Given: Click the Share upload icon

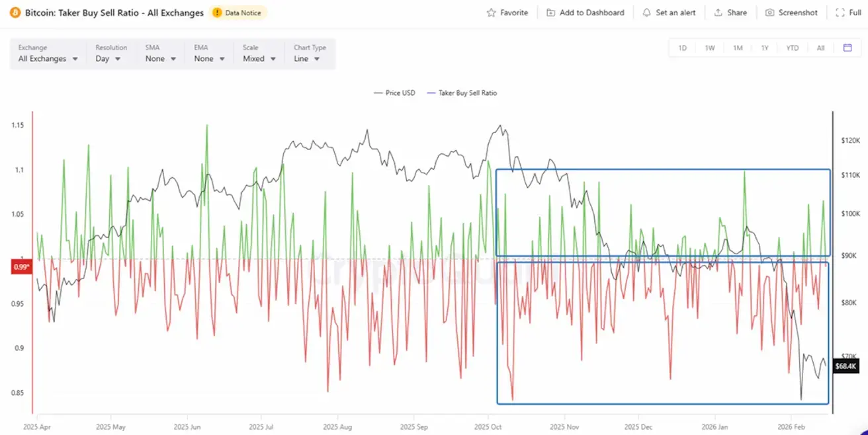Looking at the screenshot, I should click(718, 13).
